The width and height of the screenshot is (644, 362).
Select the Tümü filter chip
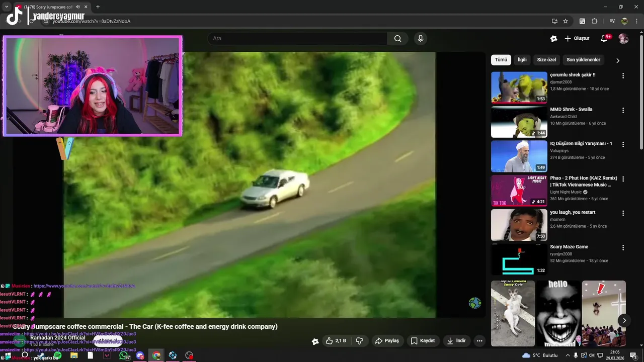(501, 60)
